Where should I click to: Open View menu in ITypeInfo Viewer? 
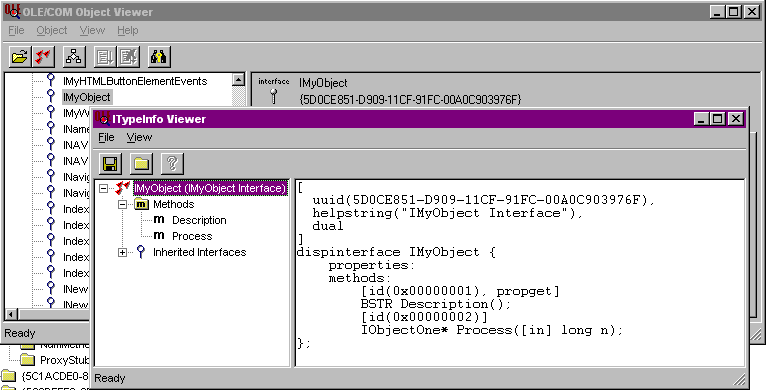point(139,137)
